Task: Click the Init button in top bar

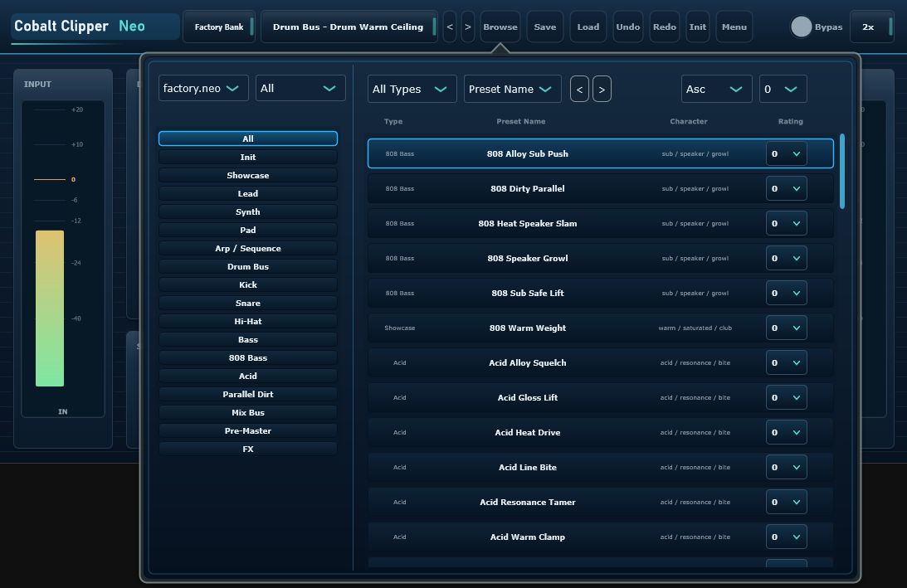Action: (x=698, y=27)
